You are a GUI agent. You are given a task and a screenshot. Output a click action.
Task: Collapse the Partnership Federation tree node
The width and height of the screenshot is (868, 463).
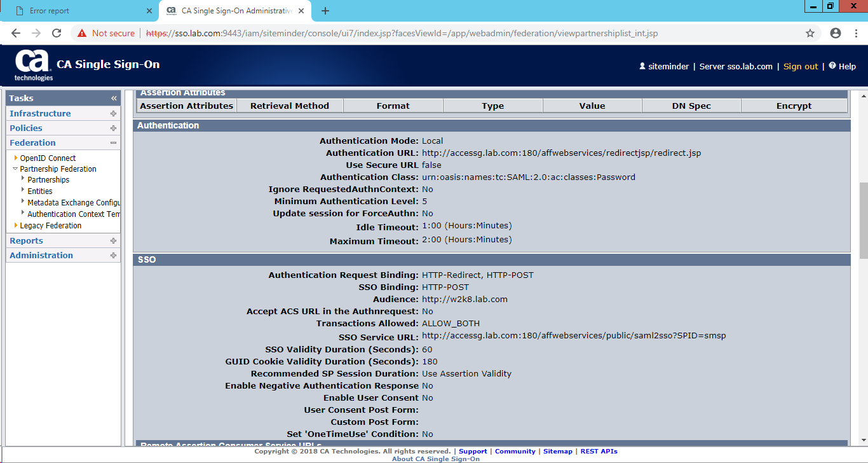(x=16, y=169)
